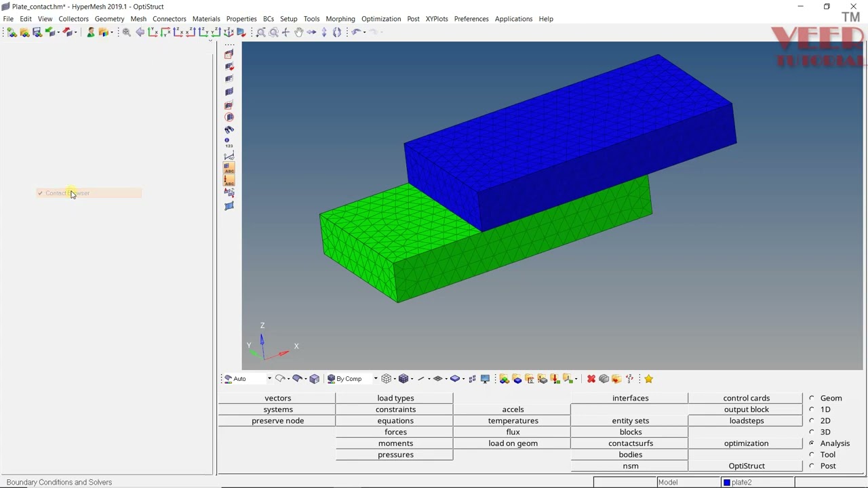Expand the undo history dropdown arrow
This screenshot has height=488, width=868.
(x=364, y=32)
